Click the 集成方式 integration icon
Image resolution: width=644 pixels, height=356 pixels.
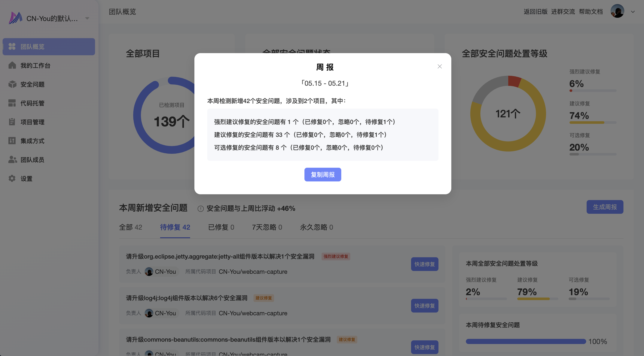pos(12,141)
